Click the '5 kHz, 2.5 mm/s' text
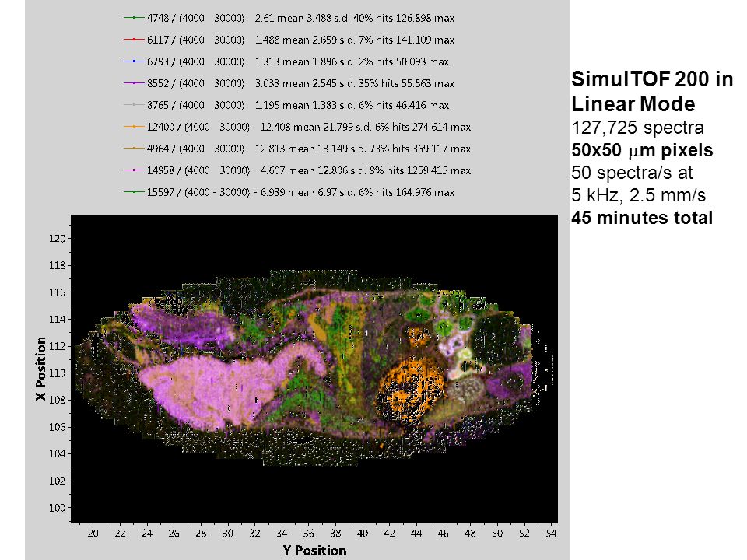Viewport: 747px width, 560px height. coord(638,195)
